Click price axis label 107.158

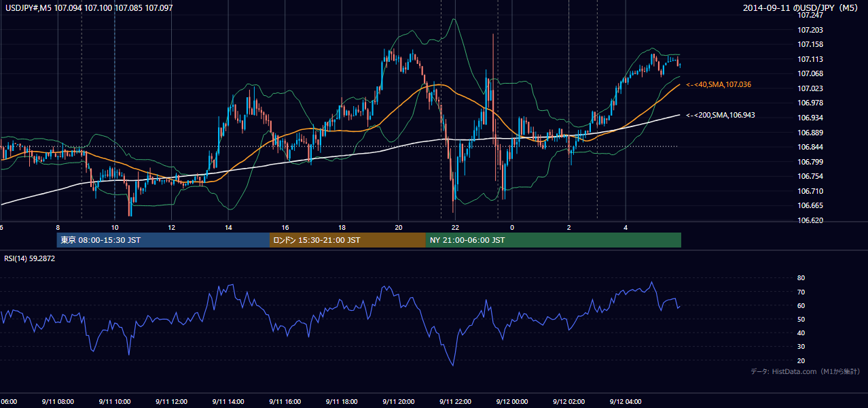click(x=810, y=44)
